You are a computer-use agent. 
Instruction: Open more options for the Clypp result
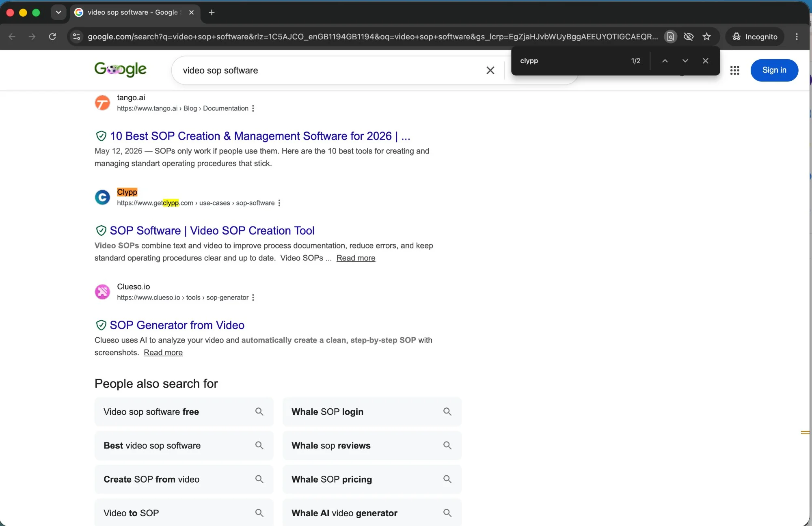click(x=279, y=203)
